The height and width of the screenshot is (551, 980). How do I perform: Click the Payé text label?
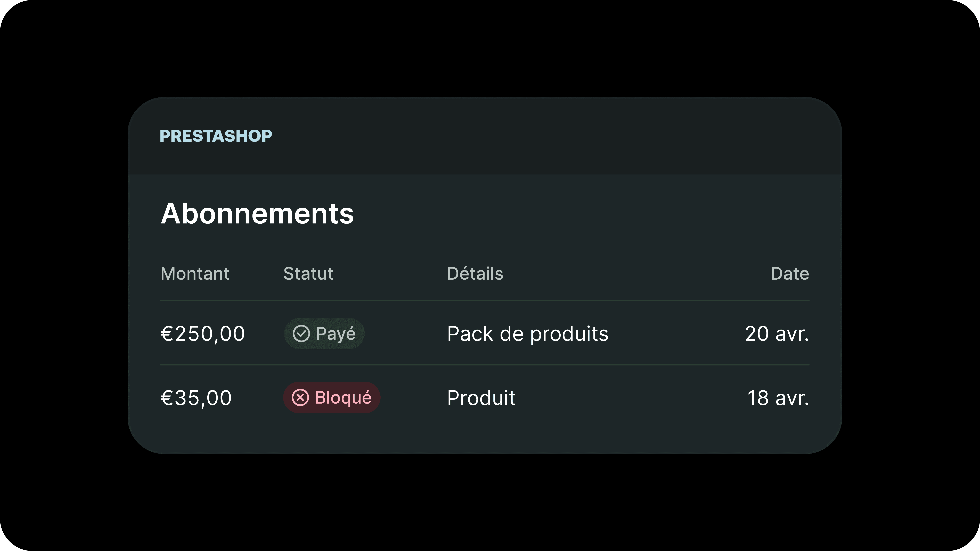(336, 334)
